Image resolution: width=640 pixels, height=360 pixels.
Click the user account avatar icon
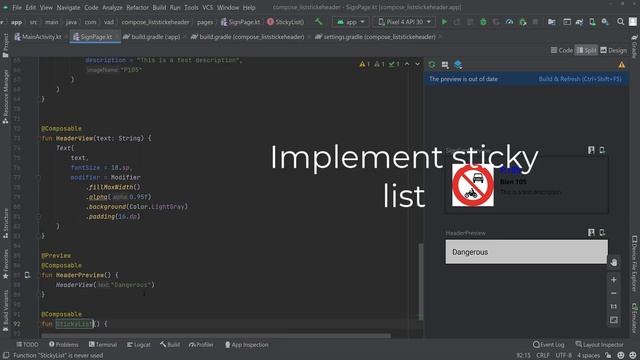point(633,22)
